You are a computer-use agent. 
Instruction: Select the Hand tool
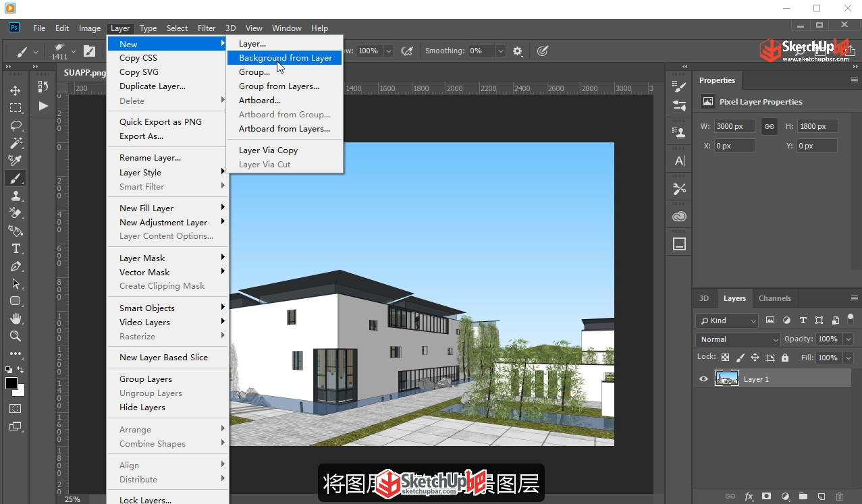point(15,318)
